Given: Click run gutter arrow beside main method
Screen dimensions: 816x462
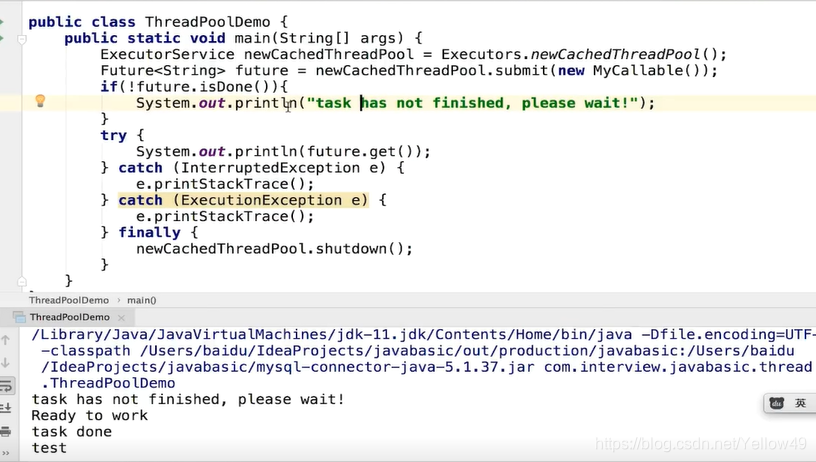Looking at the screenshot, I should 2,38.
